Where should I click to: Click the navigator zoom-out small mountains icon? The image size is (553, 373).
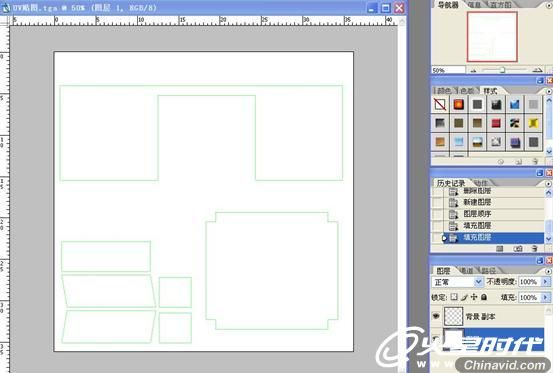[473, 71]
